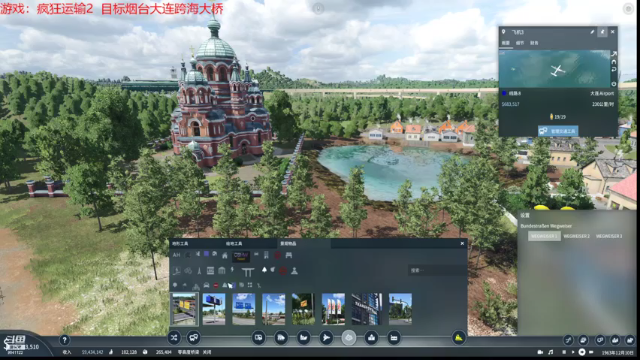Select the WEGWEISER 3 option
This screenshot has width=640, height=360.
[609, 236]
